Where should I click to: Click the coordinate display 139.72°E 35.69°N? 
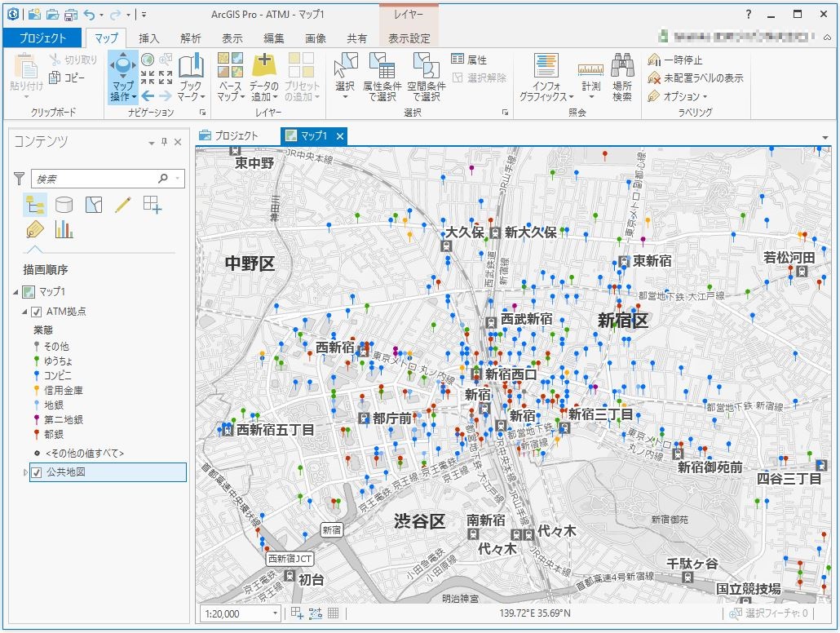[x=535, y=613]
